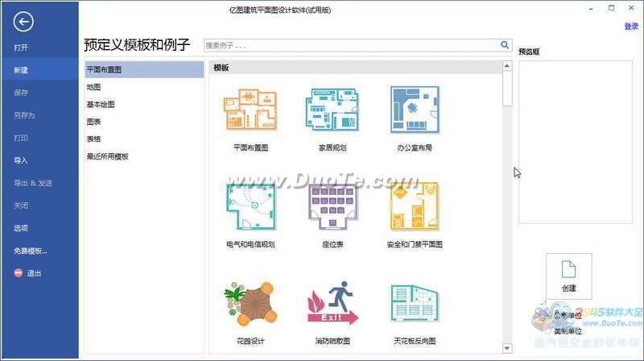Image resolution: width=644 pixels, height=361 pixels.
Task: Open the 导入 menu item
Action: (x=21, y=160)
